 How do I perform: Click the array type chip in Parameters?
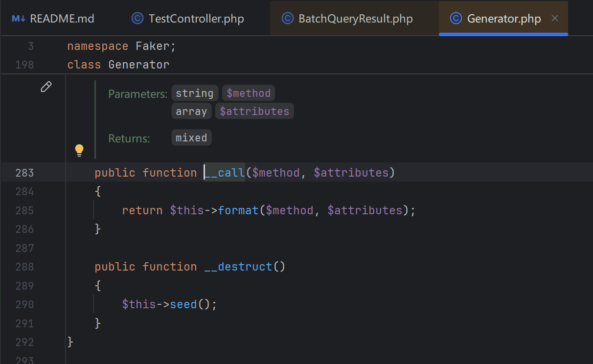191,111
